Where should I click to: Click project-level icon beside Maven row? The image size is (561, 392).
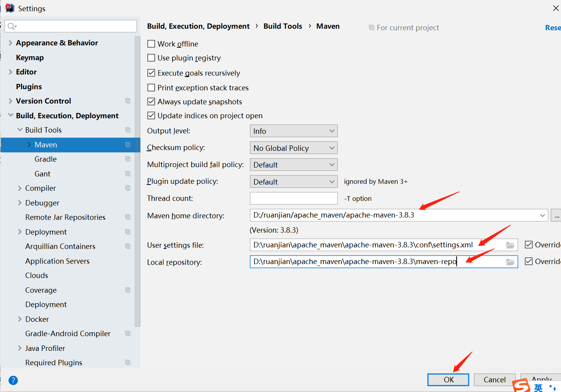(x=128, y=145)
